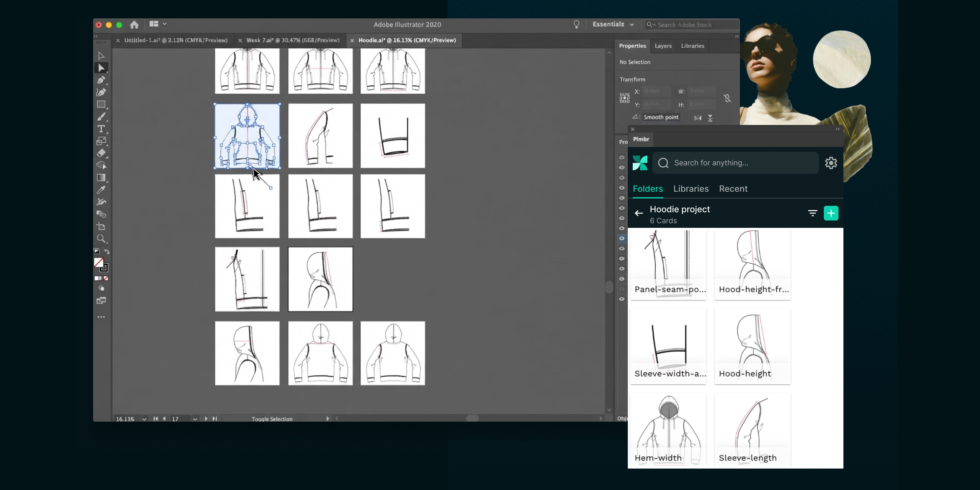Swap fill and stroke colors

click(107, 251)
